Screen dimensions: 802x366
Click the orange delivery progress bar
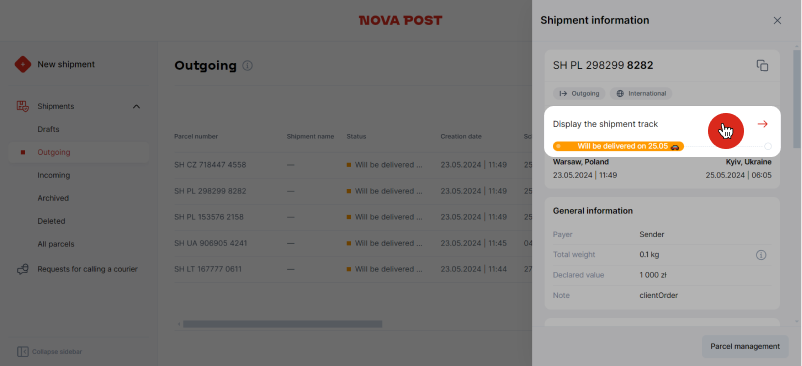coord(618,146)
